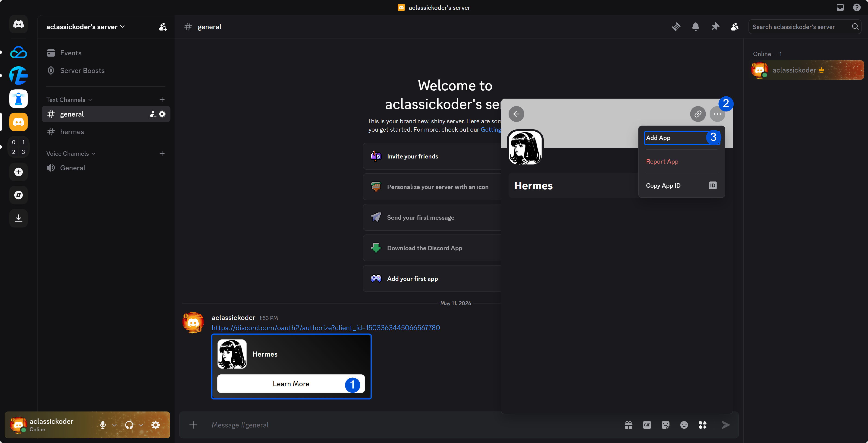
Task: Send a gift icon in message bar
Action: click(x=629, y=425)
